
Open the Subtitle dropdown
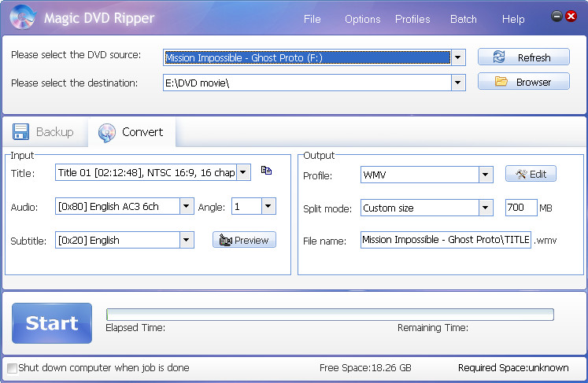187,240
